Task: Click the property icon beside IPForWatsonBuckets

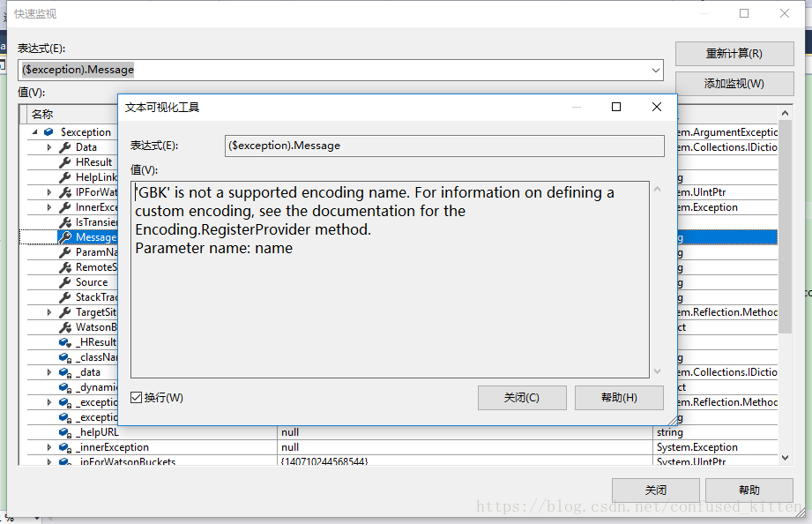Action: [64, 192]
